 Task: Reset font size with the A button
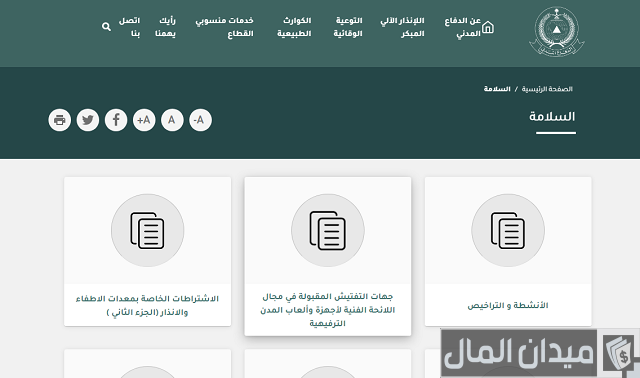pyautogui.click(x=172, y=120)
